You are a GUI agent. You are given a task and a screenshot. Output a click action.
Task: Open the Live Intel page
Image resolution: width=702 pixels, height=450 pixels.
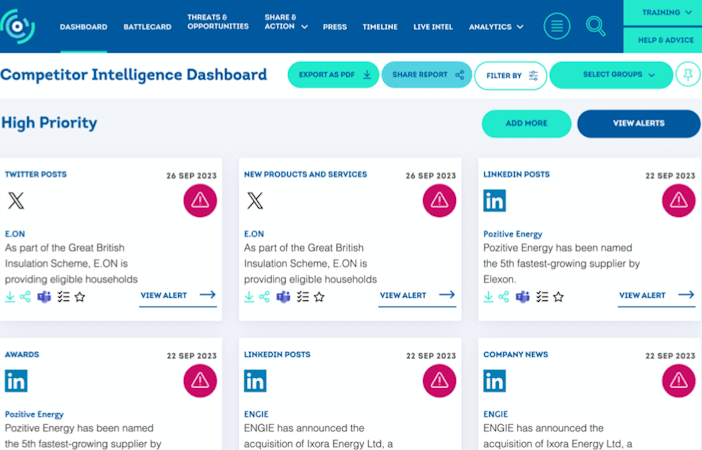[x=433, y=27]
